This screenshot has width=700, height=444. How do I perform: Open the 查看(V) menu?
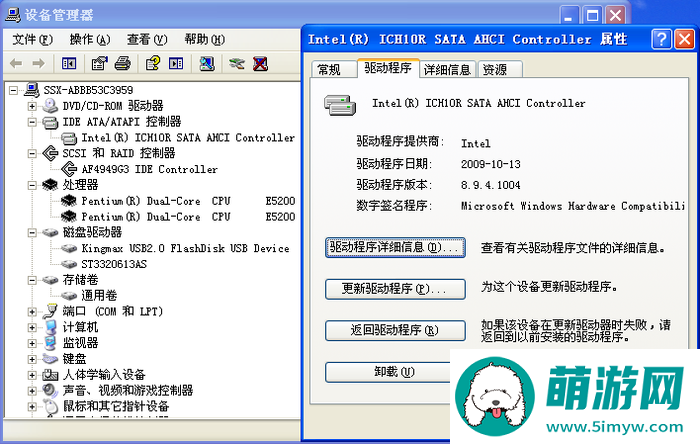tap(147, 40)
